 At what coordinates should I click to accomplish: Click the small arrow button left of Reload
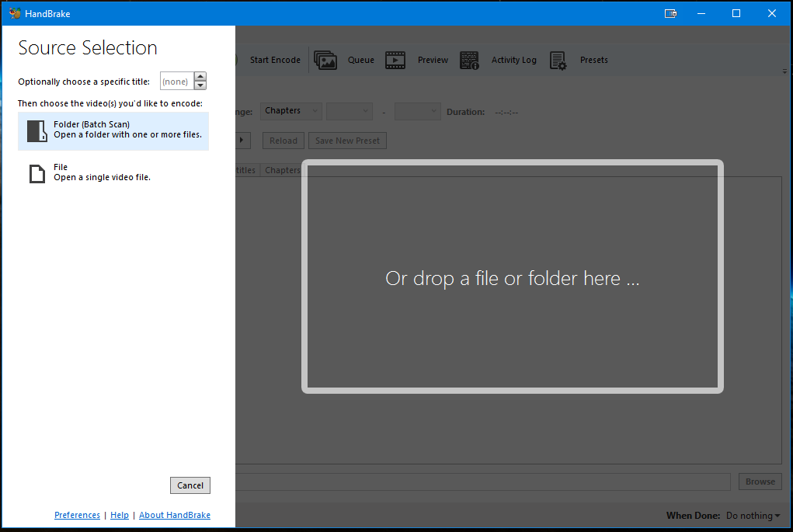tap(242, 140)
